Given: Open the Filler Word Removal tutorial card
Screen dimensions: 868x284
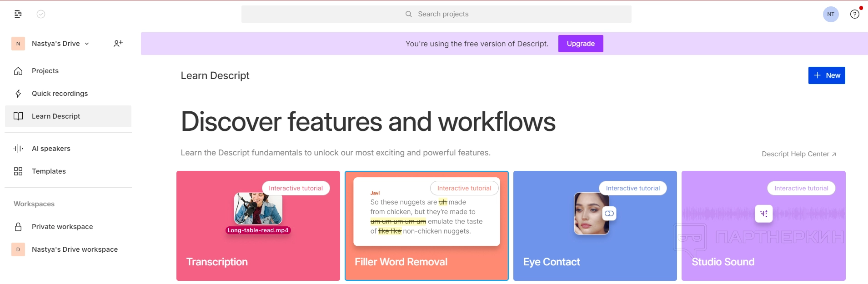Looking at the screenshot, I should 426,226.
